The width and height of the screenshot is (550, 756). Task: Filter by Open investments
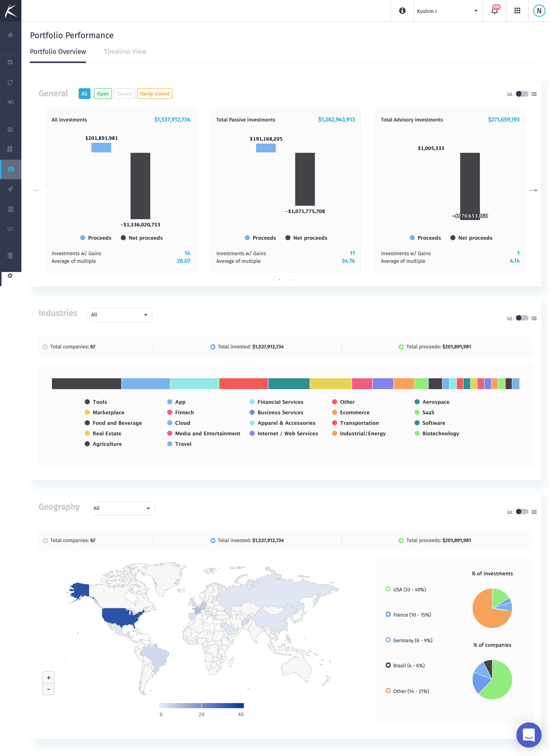(103, 94)
